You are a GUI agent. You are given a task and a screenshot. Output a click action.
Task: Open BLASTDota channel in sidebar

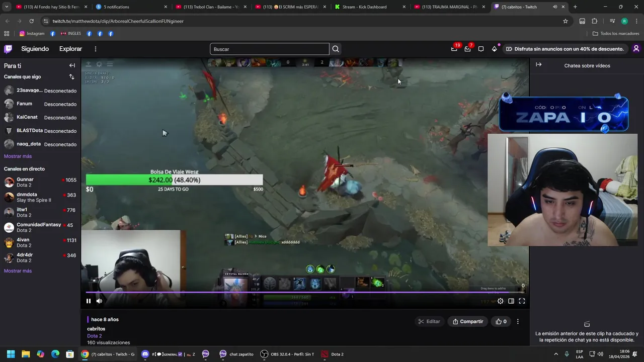click(x=40, y=131)
